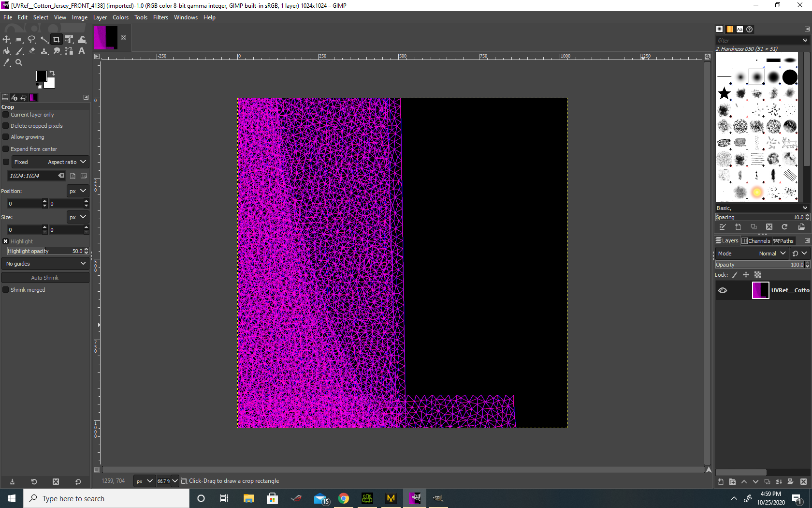The image size is (812, 508).
Task: Open status bar px unit dropdown
Action: coord(144,481)
